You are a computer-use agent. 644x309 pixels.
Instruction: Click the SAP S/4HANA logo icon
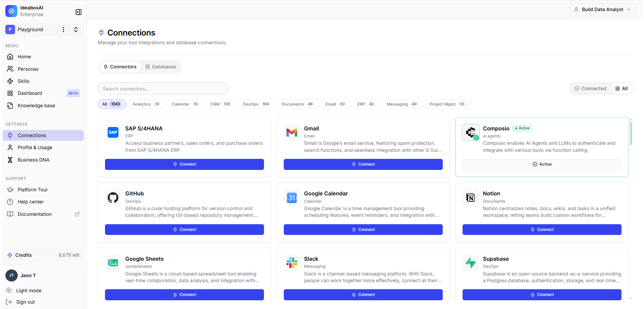[x=113, y=132]
